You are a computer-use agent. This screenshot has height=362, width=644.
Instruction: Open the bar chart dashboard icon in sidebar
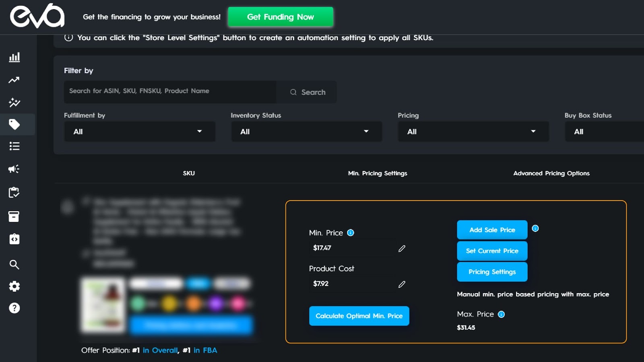pos(14,57)
